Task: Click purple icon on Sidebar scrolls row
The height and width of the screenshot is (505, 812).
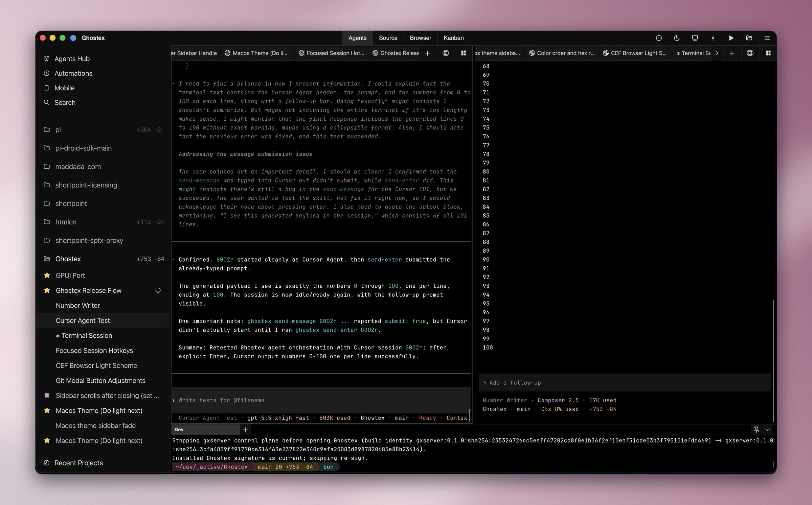Action: (47, 395)
